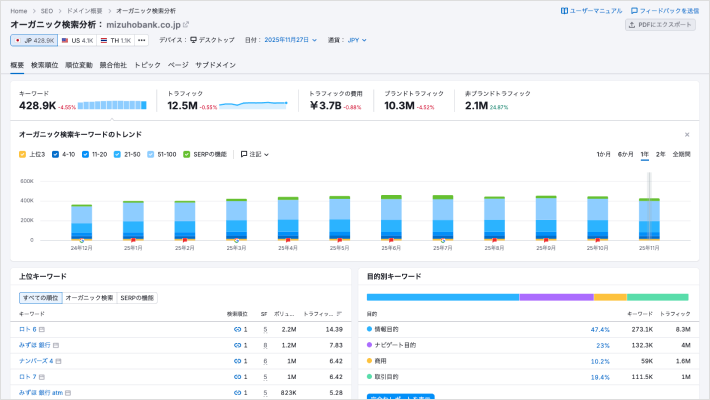This screenshot has height=400, width=710.
Task: Click the purple navigational segment of intent bar
Action: (556, 297)
